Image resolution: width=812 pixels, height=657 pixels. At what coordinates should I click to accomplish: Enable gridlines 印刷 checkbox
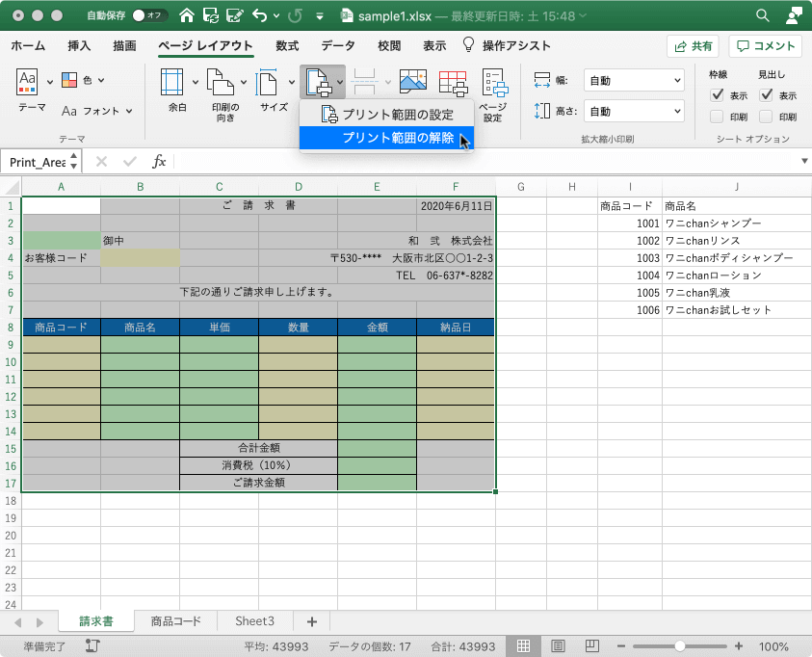click(x=717, y=117)
